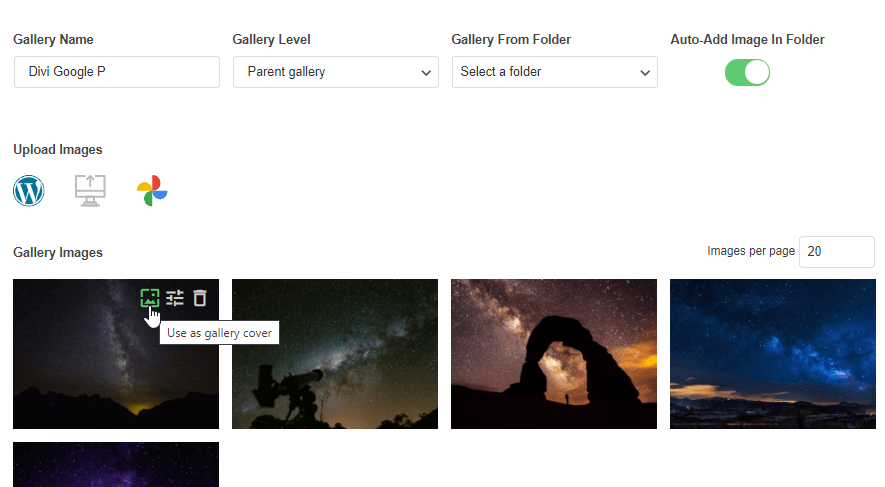Expand the Select a folder dropdown
885x487 pixels.
click(554, 72)
